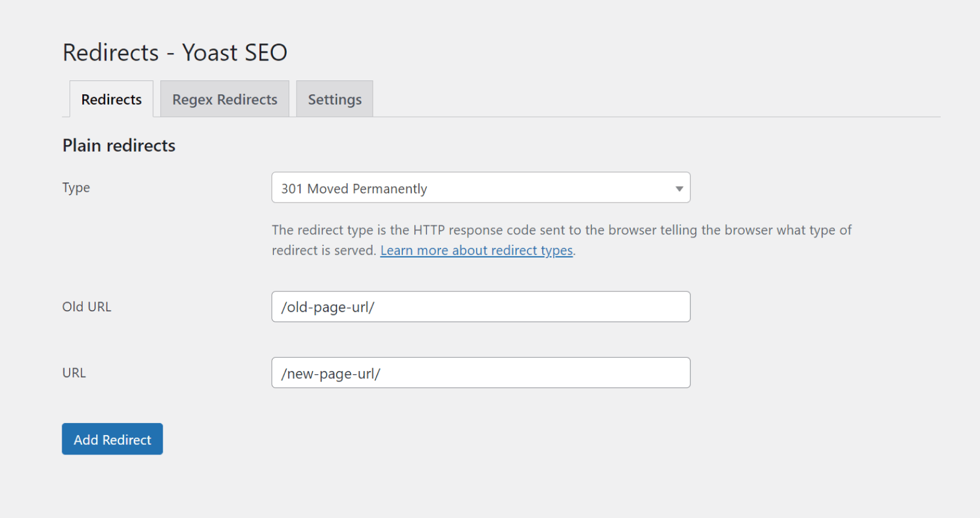Switch to the Redirects tab
The width and height of the screenshot is (980, 518).
(111, 99)
